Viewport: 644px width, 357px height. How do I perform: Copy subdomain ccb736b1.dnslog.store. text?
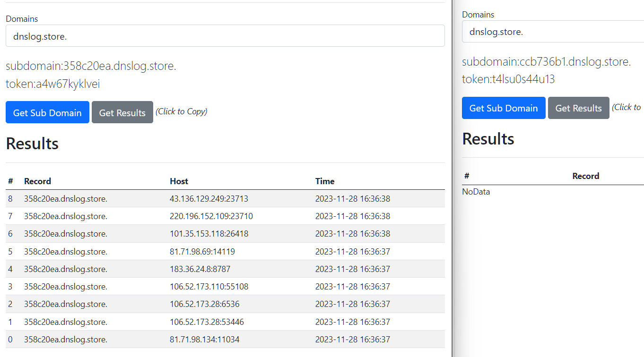[546, 62]
